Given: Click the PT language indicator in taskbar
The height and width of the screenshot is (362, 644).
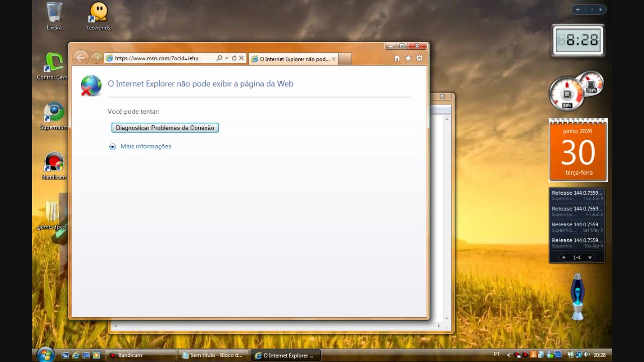Looking at the screenshot, I should (x=497, y=355).
